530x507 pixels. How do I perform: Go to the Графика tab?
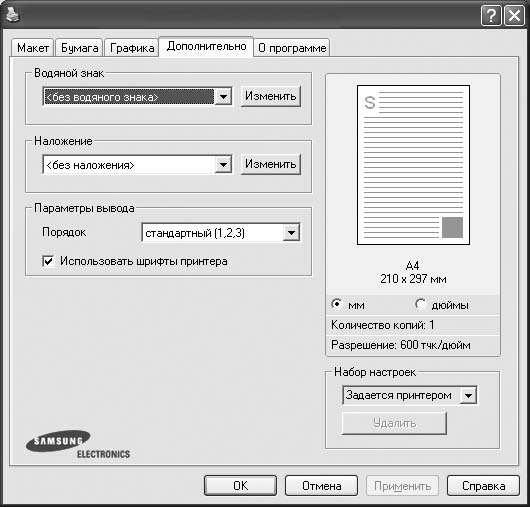click(132, 48)
